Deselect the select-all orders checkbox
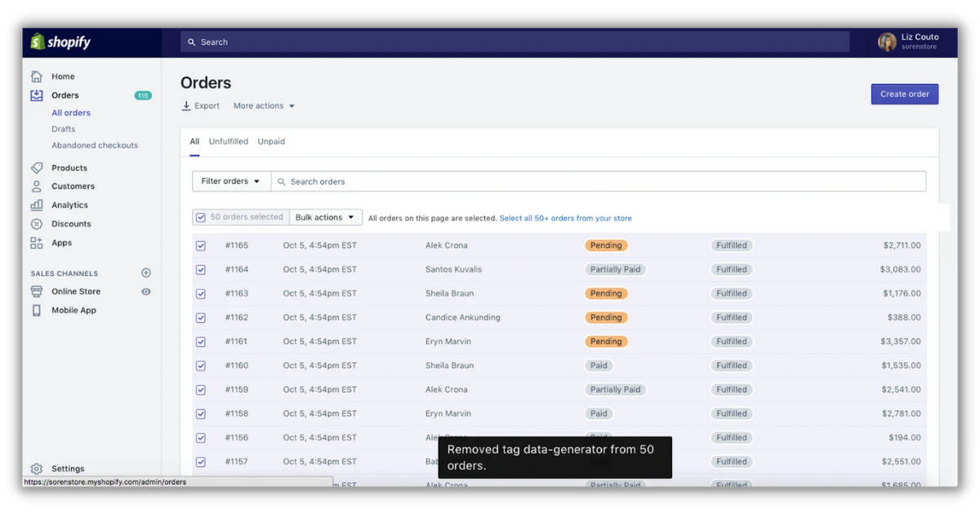Viewport: 980px width, 514px height. point(200,217)
